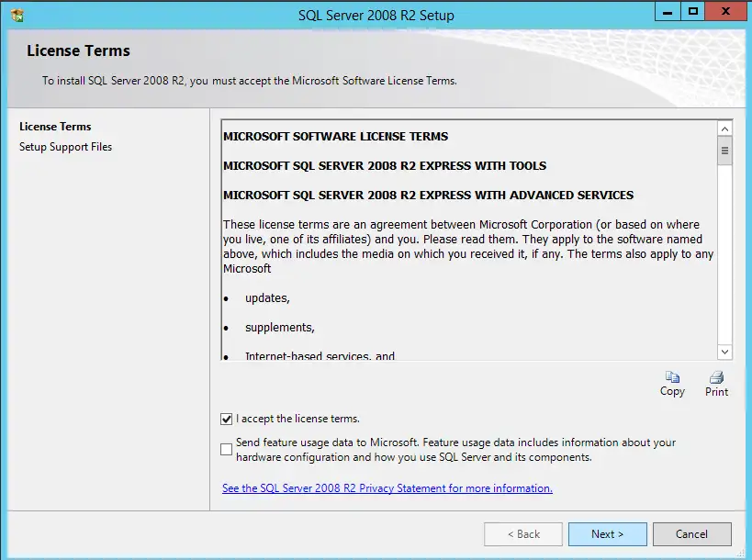
Task: Open the SQL Server 2008 R2 Privacy Statement link
Action: (387, 488)
